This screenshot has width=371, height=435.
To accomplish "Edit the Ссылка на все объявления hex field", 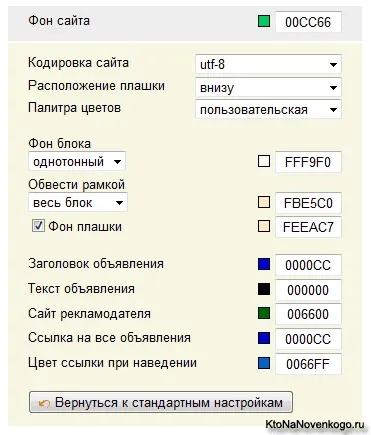I will [x=308, y=339].
